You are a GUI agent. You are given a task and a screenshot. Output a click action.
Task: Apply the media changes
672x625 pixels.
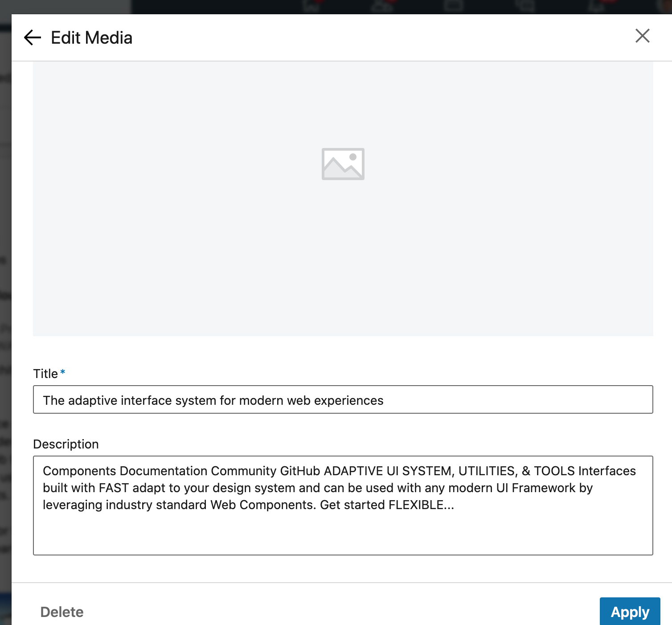(x=629, y=612)
